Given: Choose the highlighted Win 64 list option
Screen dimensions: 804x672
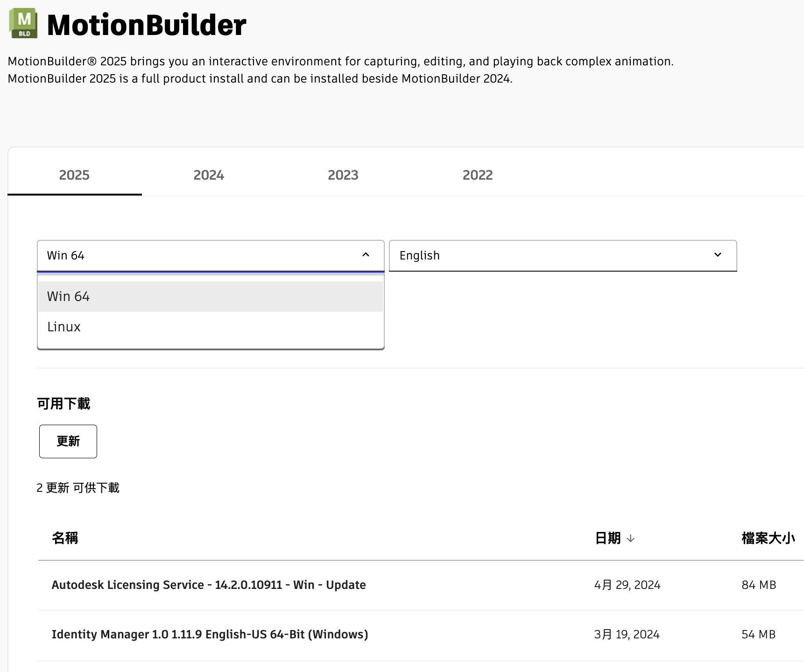Looking at the screenshot, I should [69, 296].
